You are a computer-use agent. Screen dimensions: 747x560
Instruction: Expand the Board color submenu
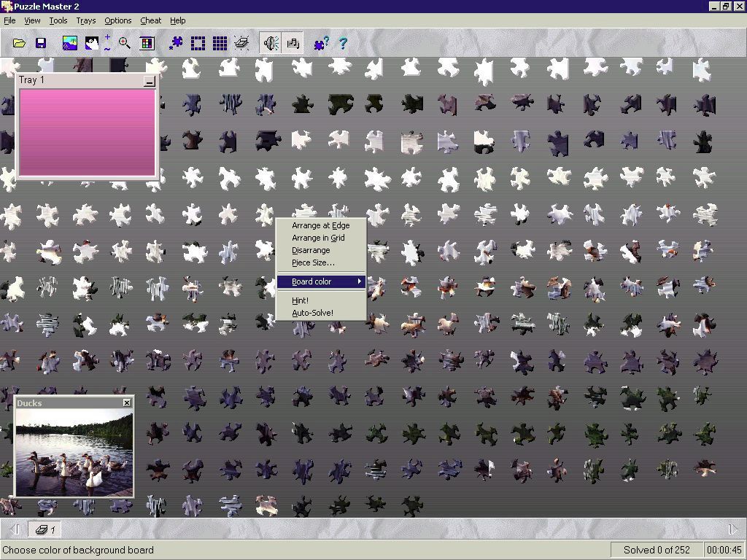pos(321,281)
